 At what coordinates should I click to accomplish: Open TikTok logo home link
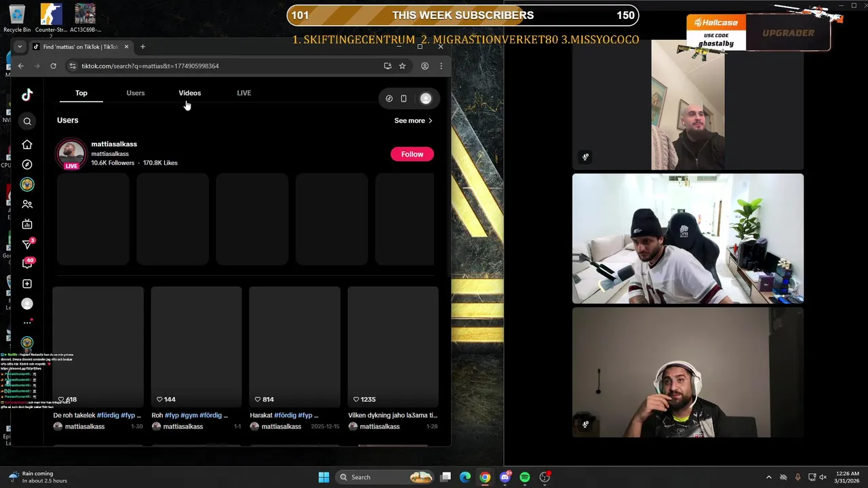click(27, 95)
